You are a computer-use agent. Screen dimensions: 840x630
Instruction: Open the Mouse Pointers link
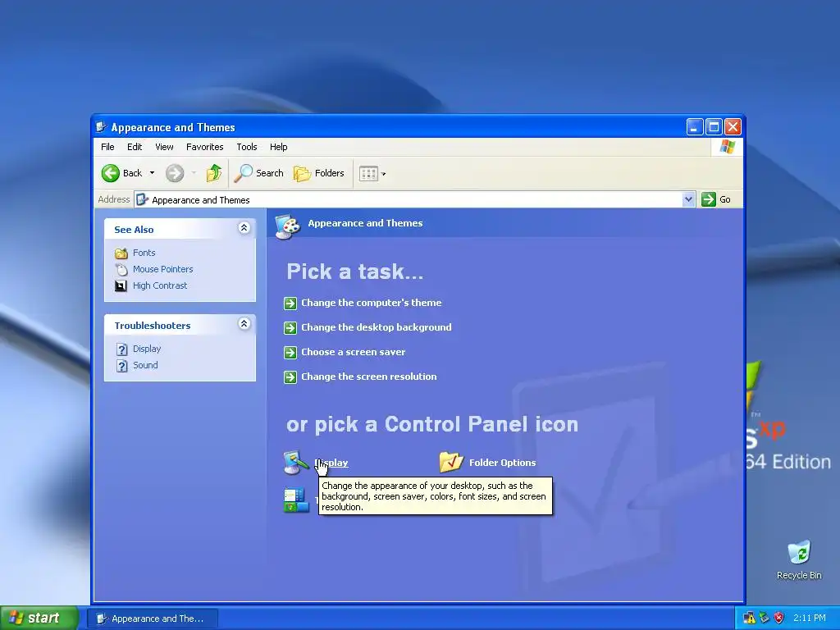[x=163, y=269]
